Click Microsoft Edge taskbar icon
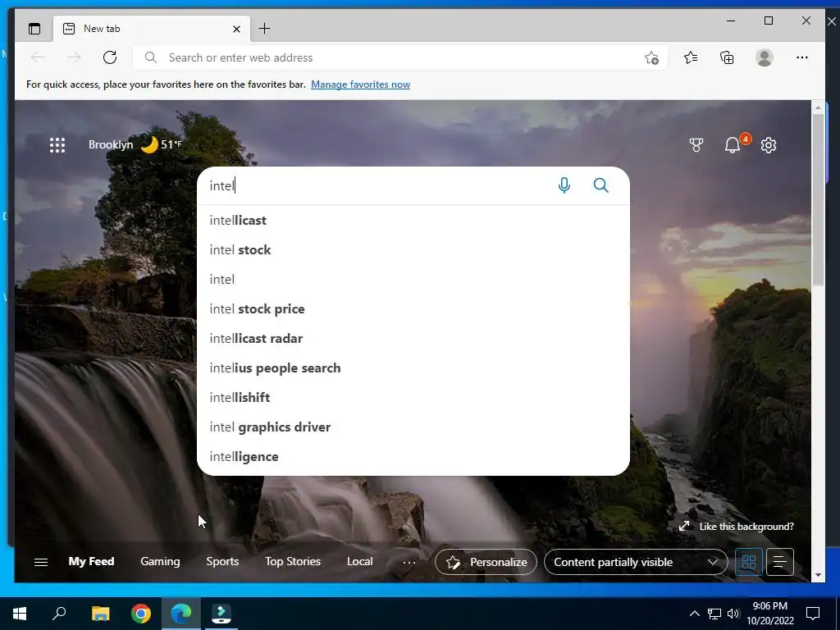The width and height of the screenshot is (840, 630). [181, 614]
